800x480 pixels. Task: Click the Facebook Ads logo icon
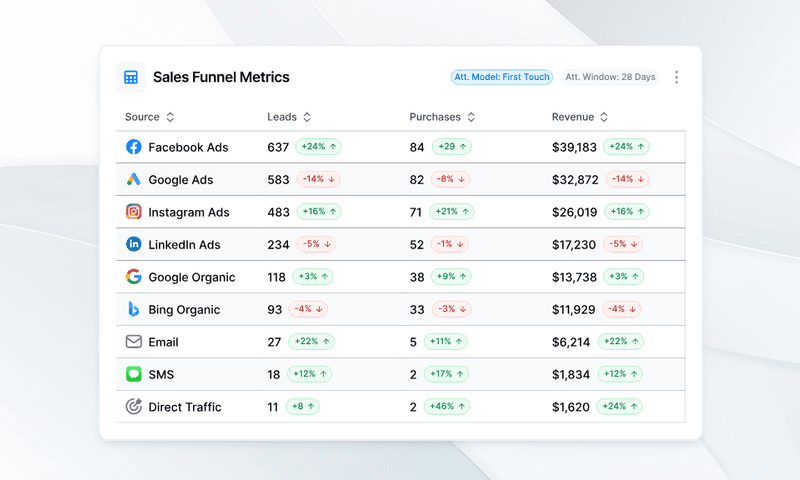point(134,147)
